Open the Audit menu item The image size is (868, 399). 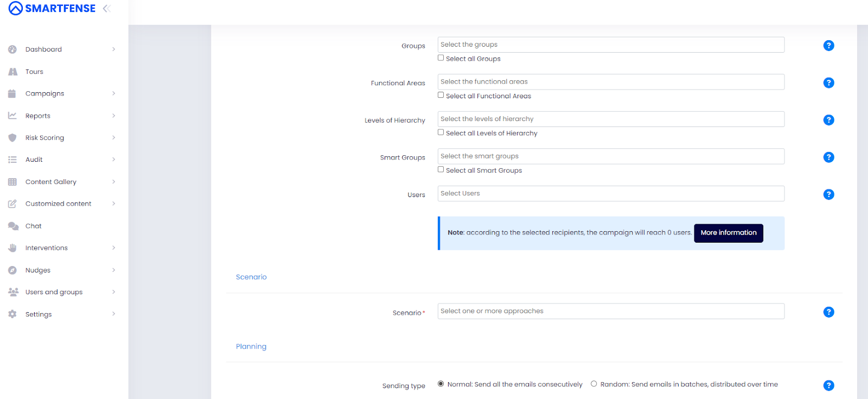point(34,160)
